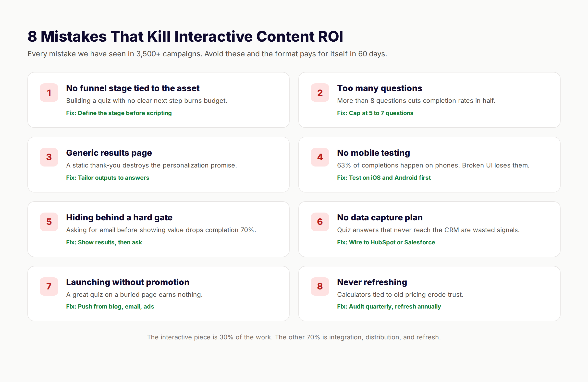Click the red number 2 badge

pos(320,93)
